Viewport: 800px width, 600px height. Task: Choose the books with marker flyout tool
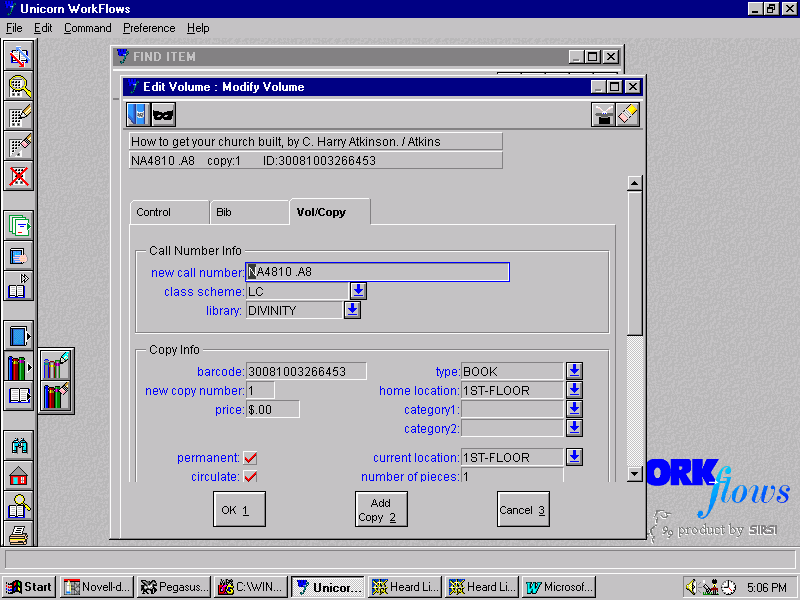tap(56, 365)
